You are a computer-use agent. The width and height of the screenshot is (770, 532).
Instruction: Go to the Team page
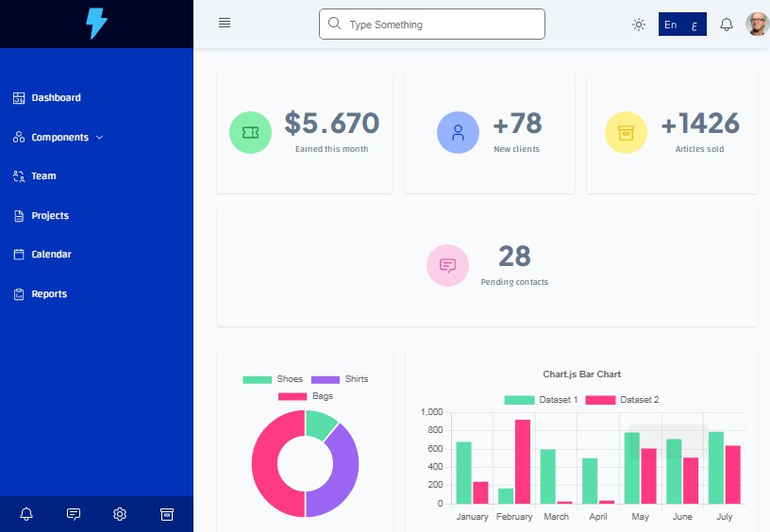click(43, 176)
